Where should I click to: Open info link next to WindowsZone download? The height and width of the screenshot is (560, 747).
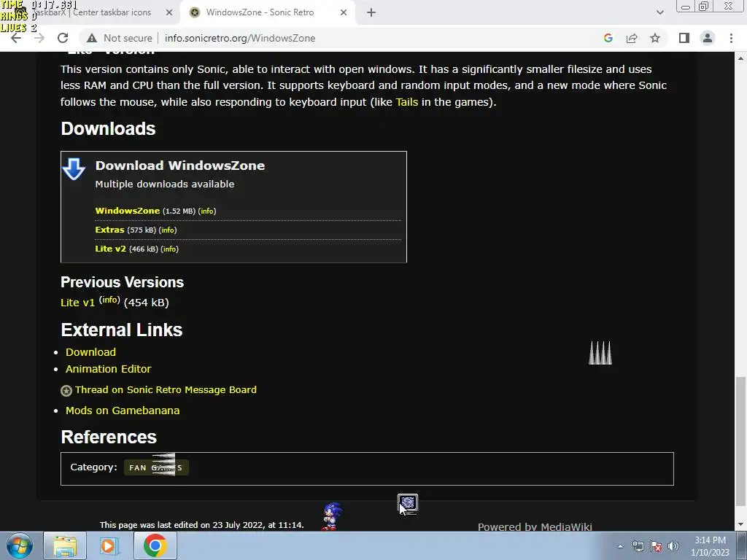tap(207, 211)
